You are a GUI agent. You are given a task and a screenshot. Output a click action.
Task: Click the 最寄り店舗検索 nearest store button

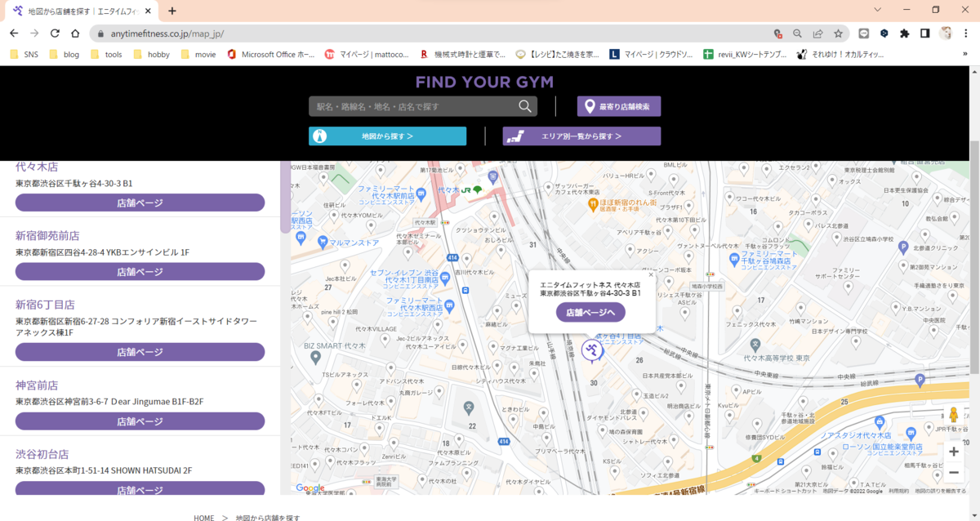point(619,106)
